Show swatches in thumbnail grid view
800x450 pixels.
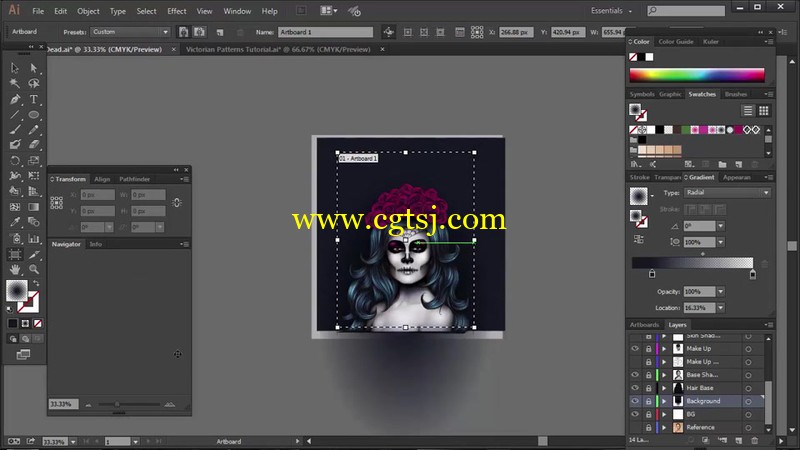[x=763, y=111]
